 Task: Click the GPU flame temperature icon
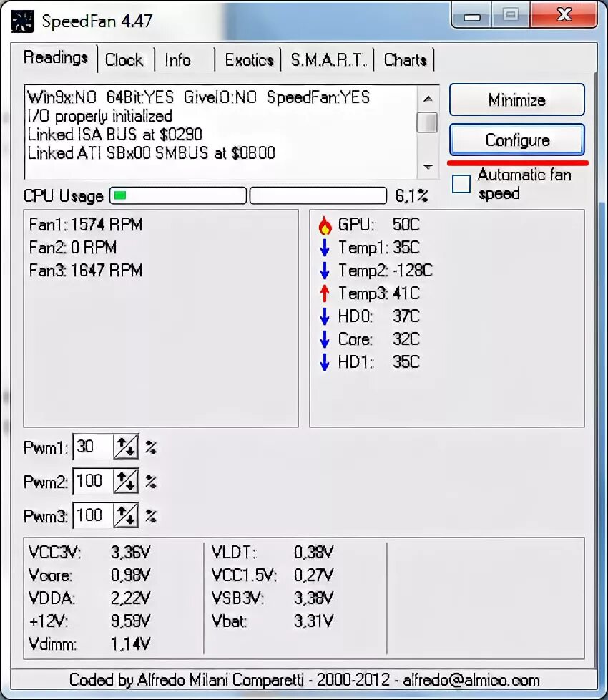[325, 225]
